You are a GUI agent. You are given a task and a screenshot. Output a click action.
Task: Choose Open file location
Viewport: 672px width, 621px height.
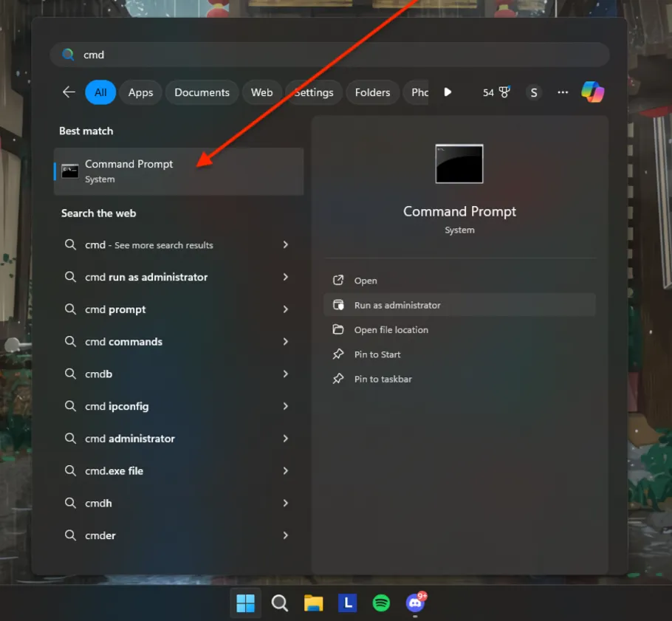point(459,329)
